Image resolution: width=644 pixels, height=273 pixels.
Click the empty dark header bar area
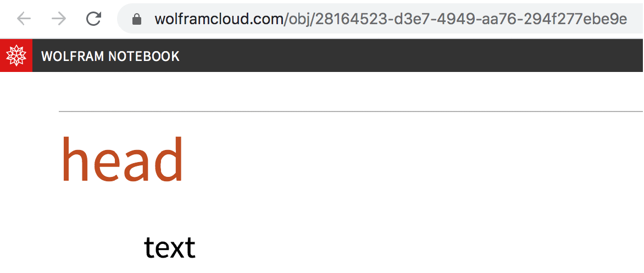point(410,56)
